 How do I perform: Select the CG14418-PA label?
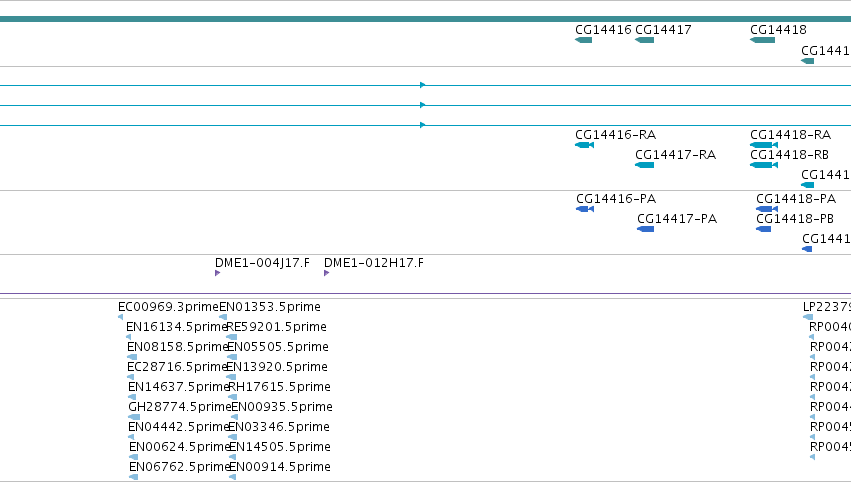coord(796,199)
